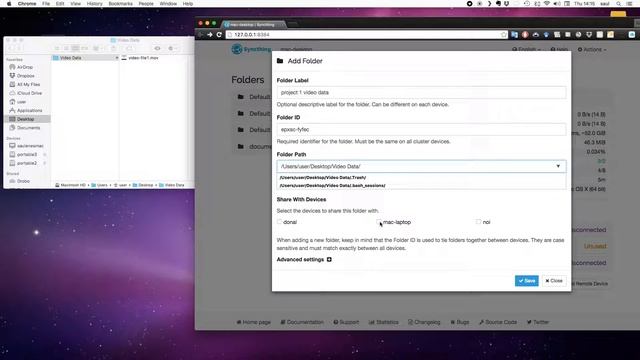Select AirDrop in Finder sidebar
Viewport: 640px width, 360px height.
click(x=24, y=67)
